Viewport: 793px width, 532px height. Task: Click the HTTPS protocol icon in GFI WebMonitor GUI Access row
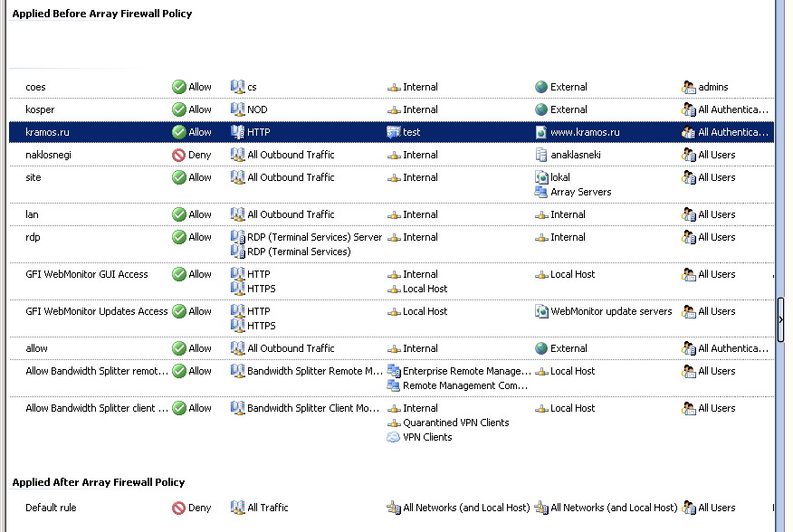coord(238,289)
